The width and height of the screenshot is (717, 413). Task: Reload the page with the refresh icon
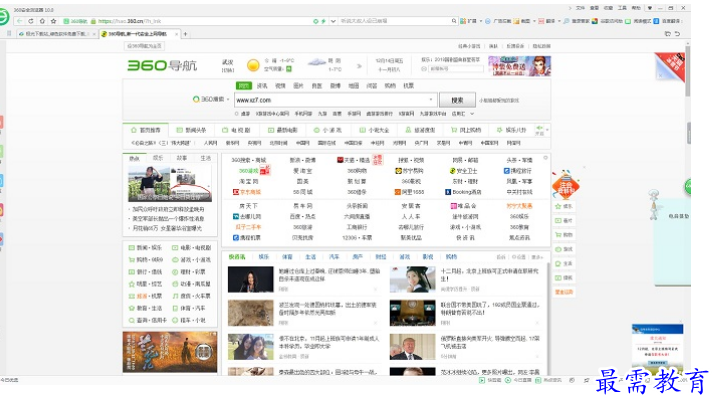point(31,21)
